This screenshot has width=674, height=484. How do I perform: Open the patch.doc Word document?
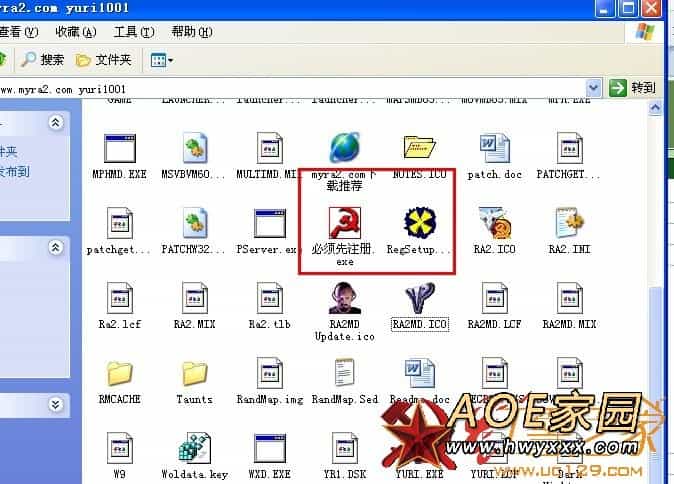[x=494, y=148]
